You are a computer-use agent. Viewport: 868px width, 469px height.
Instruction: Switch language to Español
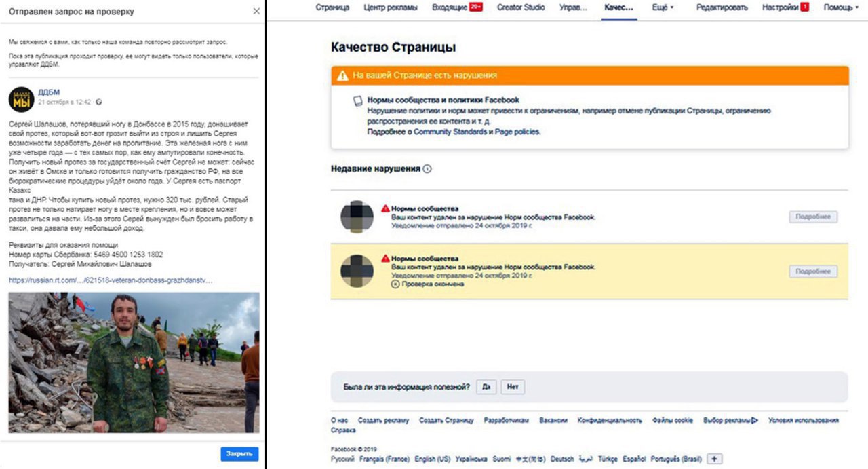point(635,459)
